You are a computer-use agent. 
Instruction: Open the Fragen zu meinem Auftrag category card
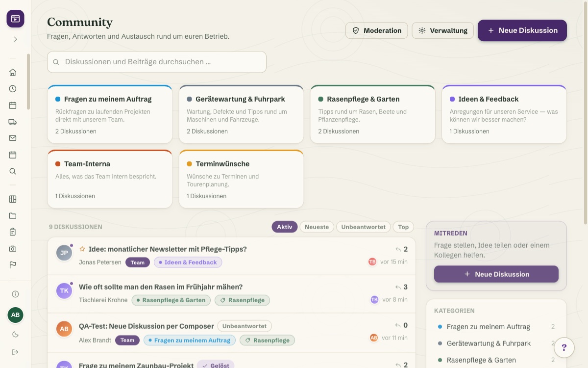pyautogui.click(x=110, y=114)
